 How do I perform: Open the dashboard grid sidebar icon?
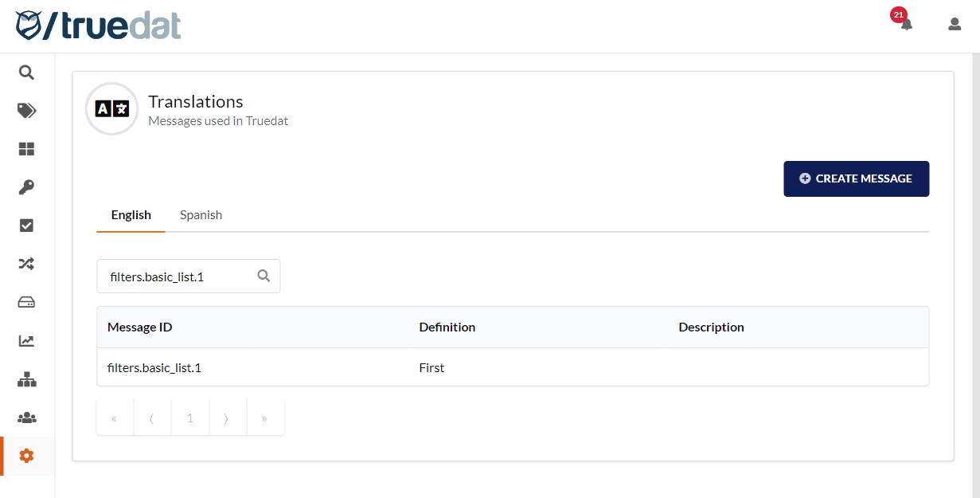26,149
